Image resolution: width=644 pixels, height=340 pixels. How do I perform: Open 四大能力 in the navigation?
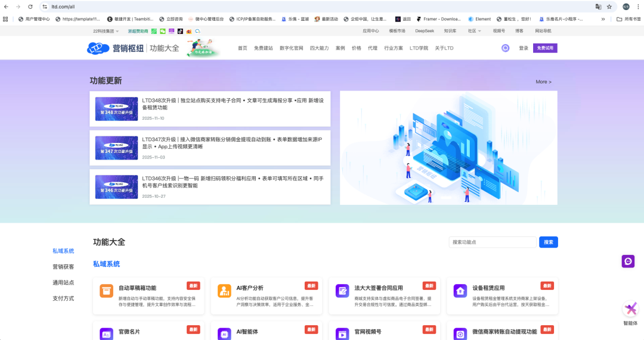[319, 48]
